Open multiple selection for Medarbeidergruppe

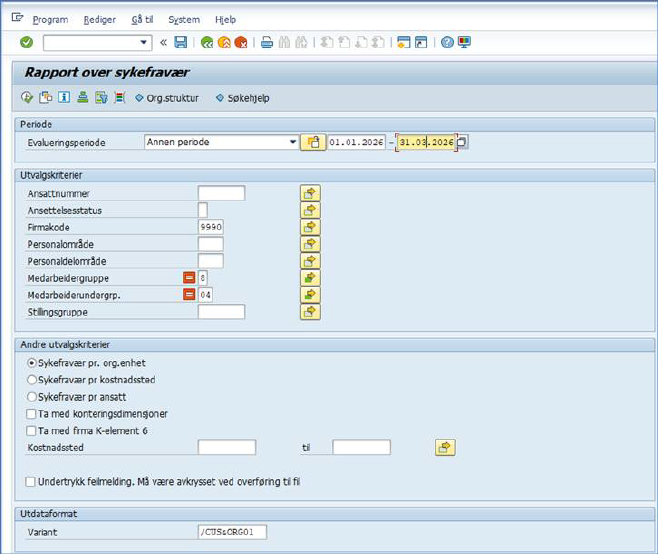[310, 278]
